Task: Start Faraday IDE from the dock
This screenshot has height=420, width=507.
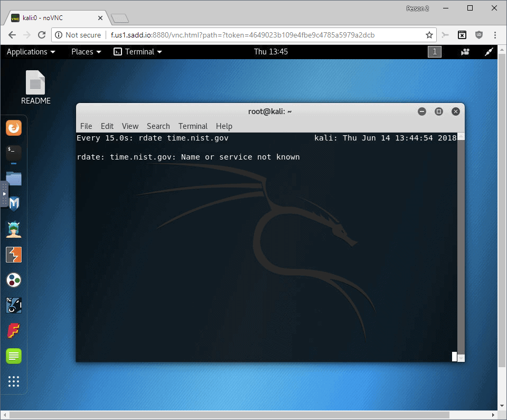Action: (x=13, y=330)
